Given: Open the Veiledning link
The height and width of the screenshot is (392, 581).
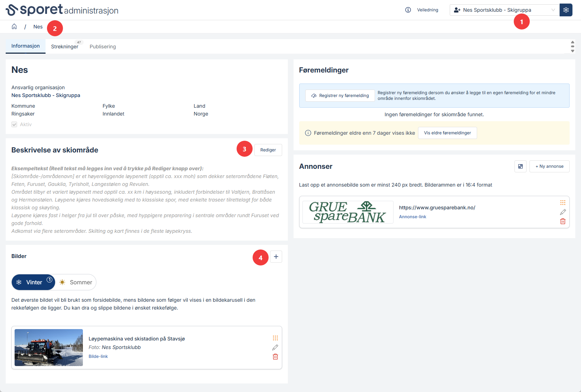Looking at the screenshot, I should tap(428, 10).
